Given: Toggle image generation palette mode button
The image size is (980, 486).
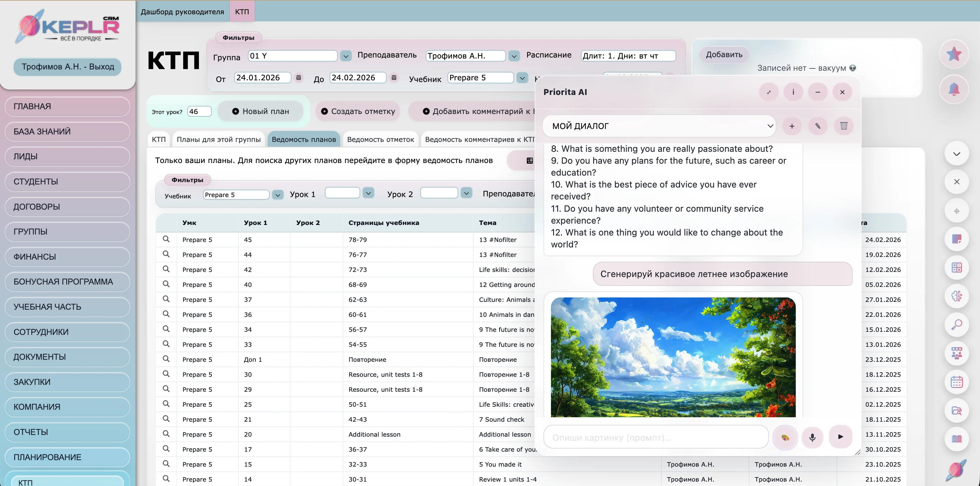Looking at the screenshot, I should (x=785, y=437).
